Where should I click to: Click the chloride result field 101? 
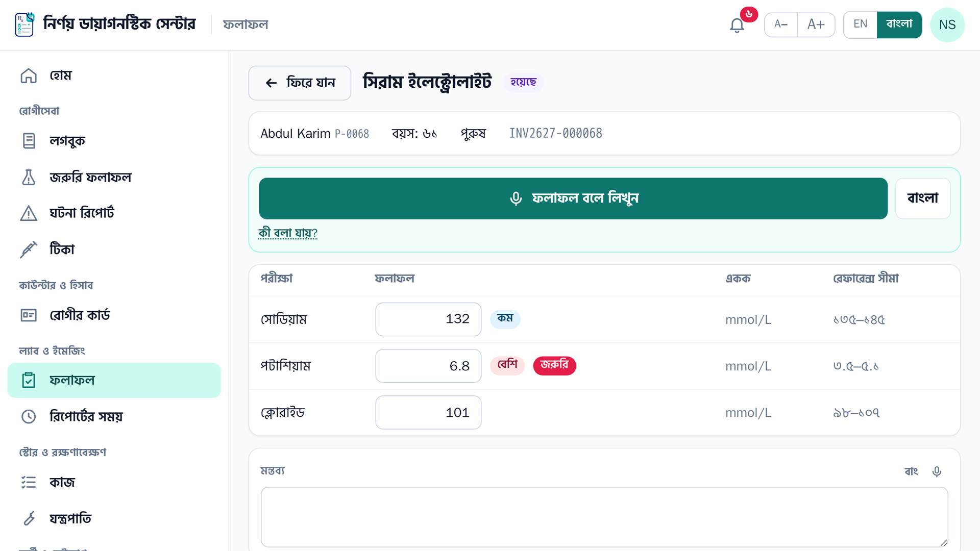click(428, 412)
